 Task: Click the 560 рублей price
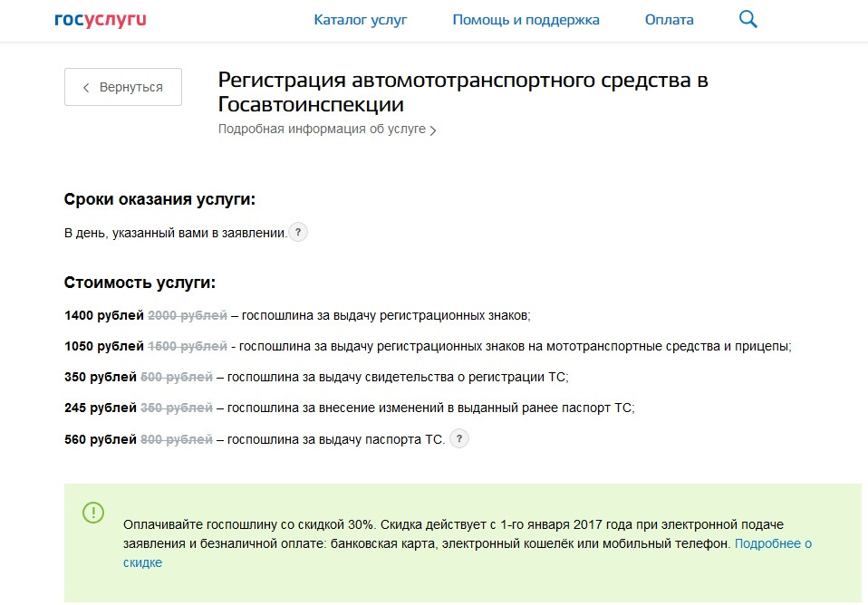101,439
